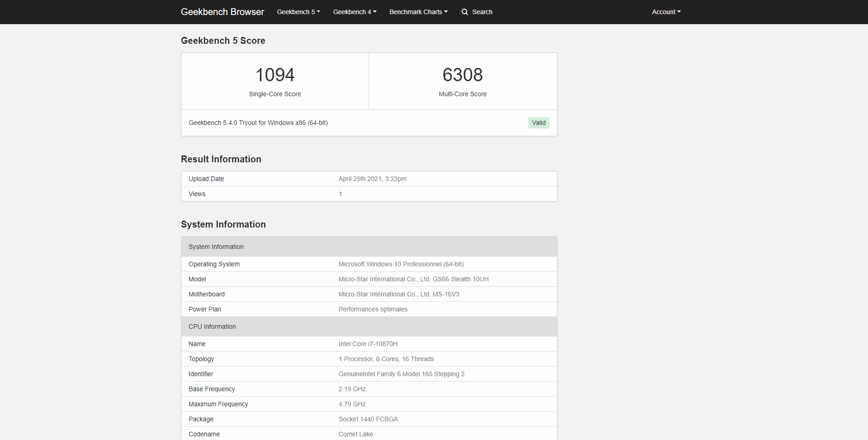Click the magnifier search icon
Viewport: 868px width, 440px height.
pyautogui.click(x=464, y=12)
